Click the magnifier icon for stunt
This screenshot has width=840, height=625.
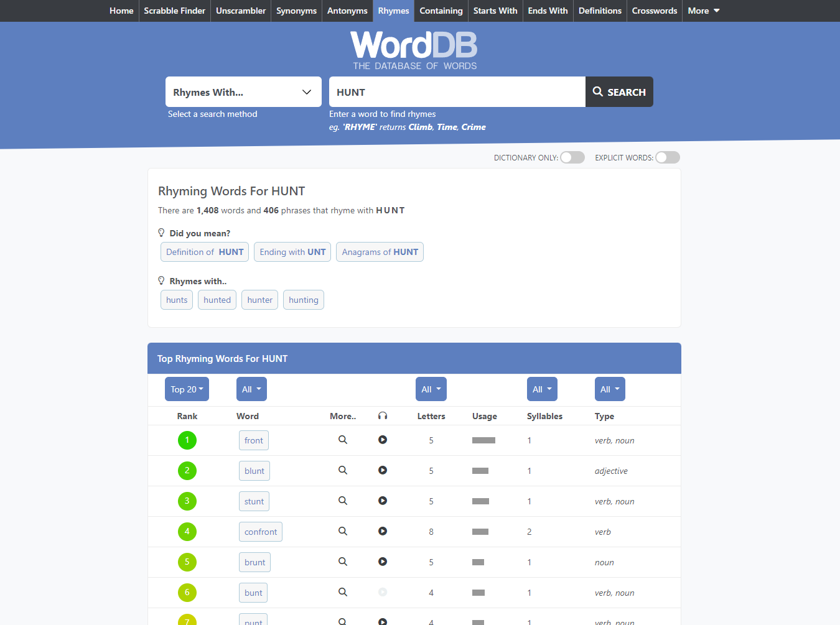pyautogui.click(x=343, y=501)
